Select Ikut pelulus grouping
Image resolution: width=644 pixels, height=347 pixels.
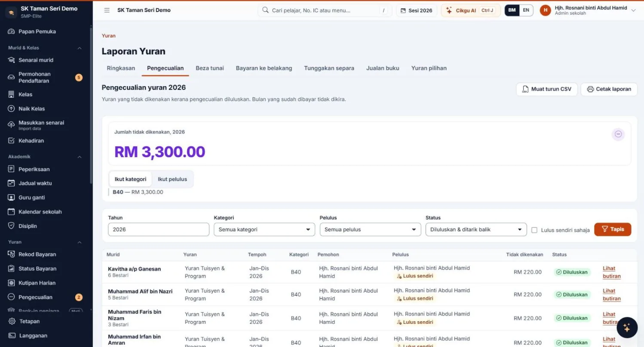[172, 179]
